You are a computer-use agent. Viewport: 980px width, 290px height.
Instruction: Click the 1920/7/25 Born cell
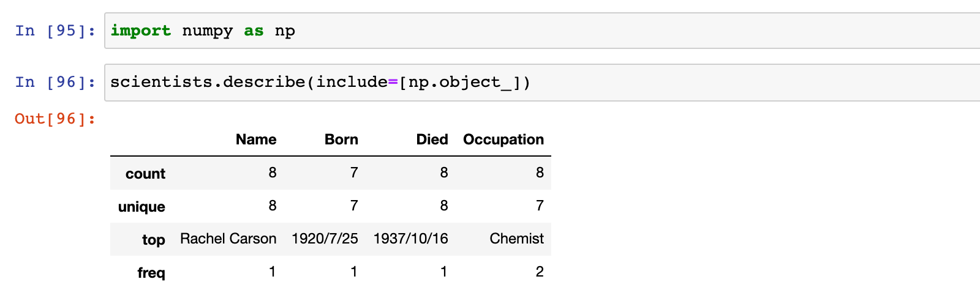[x=325, y=239]
